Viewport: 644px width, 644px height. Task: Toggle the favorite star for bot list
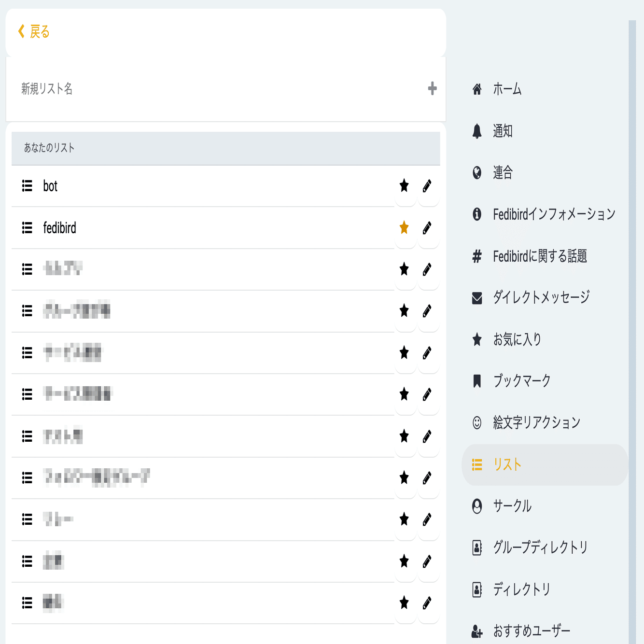tap(404, 186)
